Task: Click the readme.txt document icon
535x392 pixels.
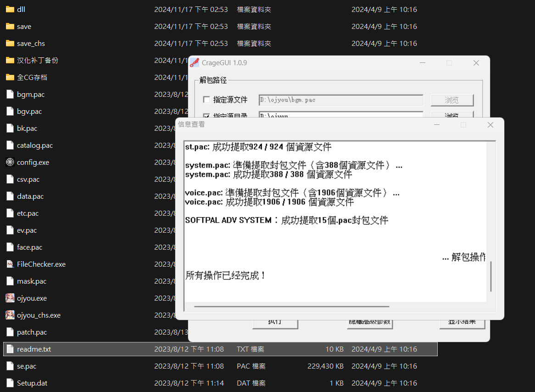Action: tap(10, 349)
